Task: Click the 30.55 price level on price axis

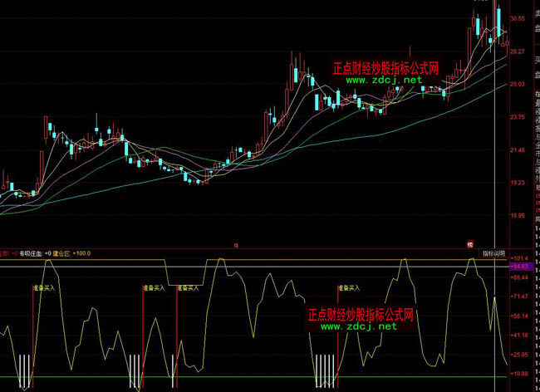Action: point(518,18)
